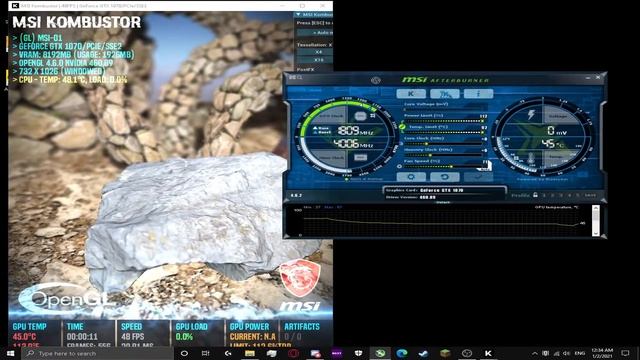Image resolution: width=640 pixels, height=360 pixels.
Task: Adjust the Memory Clock slider
Action: click(444, 155)
